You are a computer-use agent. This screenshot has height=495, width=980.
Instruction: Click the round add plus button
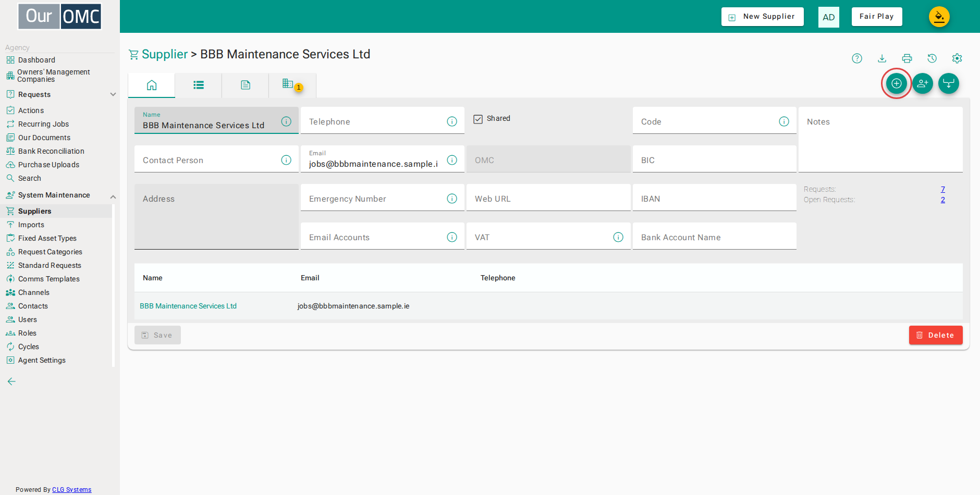[897, 83]
